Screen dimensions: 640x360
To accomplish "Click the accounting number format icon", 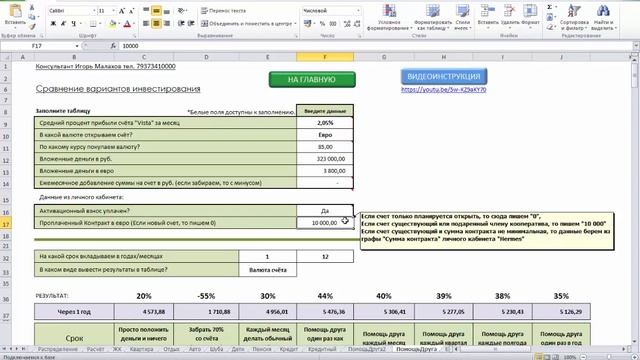I will (308, 24).
